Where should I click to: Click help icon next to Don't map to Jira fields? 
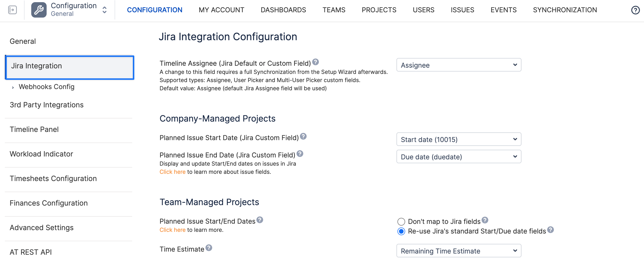tap(485, 220)
